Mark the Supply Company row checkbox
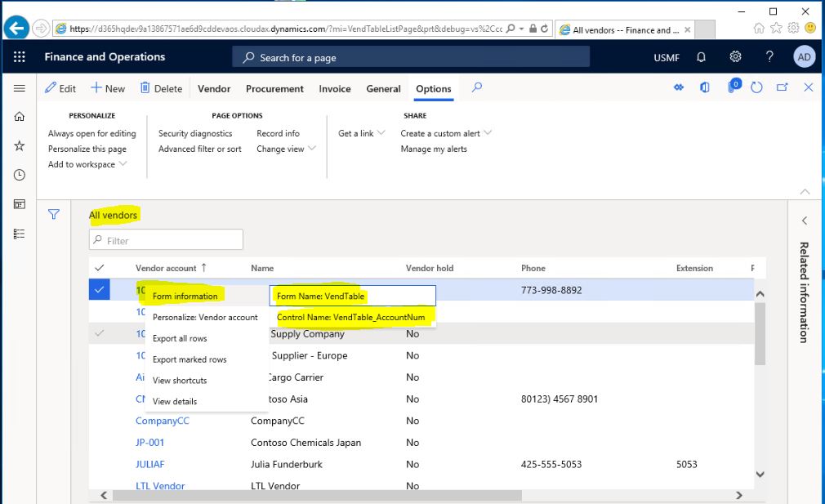The image size is (825, 504). 99,333
